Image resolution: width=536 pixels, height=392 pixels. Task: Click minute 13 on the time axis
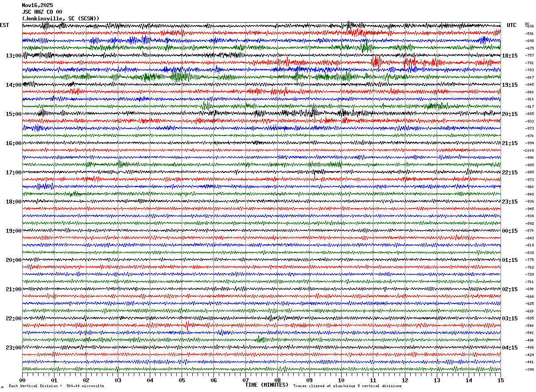(x=437, y=380)
